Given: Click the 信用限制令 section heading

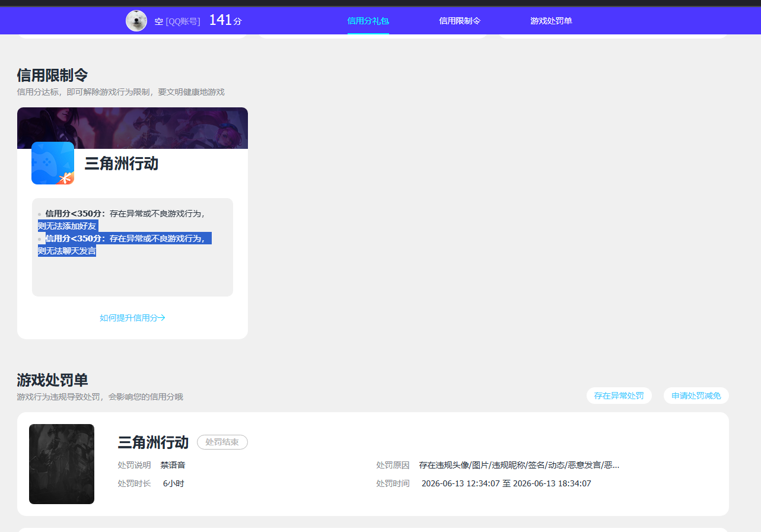Looking at the screenshot, I should click(x=52, y=75).
